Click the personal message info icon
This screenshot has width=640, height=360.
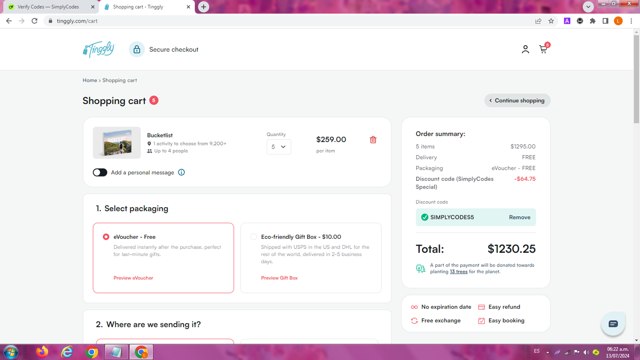pos(181,172)
